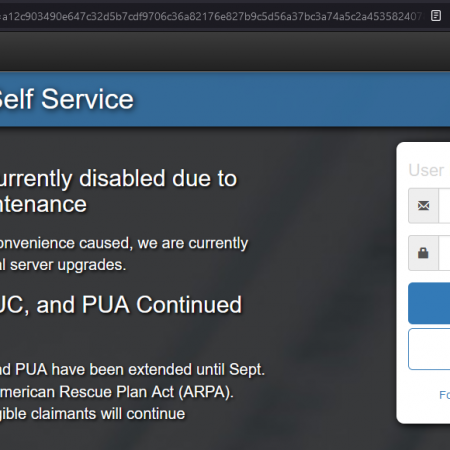The height and width of the screenshot is (450, 450).
Task: Click the solid blue login button
Action: 429,303
